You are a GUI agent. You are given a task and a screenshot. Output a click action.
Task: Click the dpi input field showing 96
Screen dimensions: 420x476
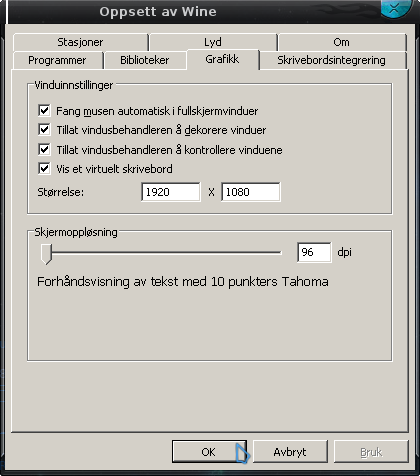click(x=314, y=252)
